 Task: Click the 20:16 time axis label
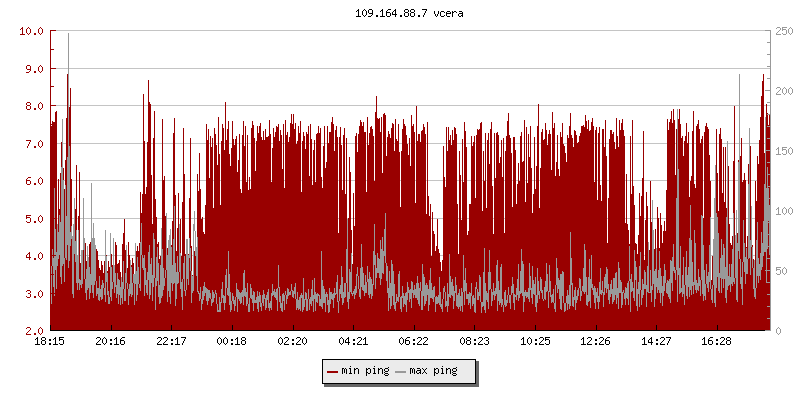click(x=111, y=341)
